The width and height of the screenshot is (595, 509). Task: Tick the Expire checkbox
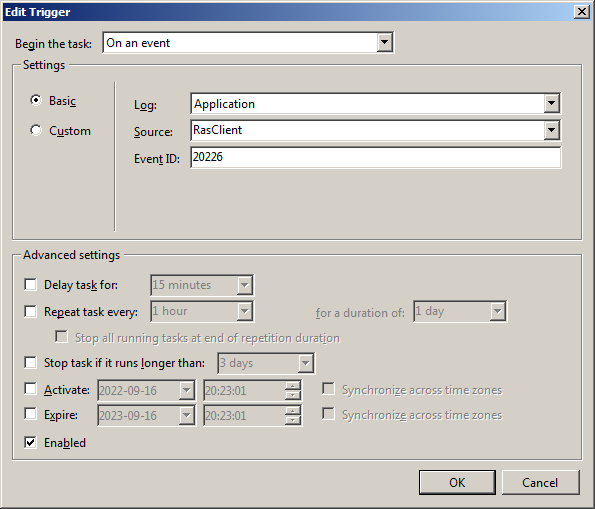[x=30, y=414]
